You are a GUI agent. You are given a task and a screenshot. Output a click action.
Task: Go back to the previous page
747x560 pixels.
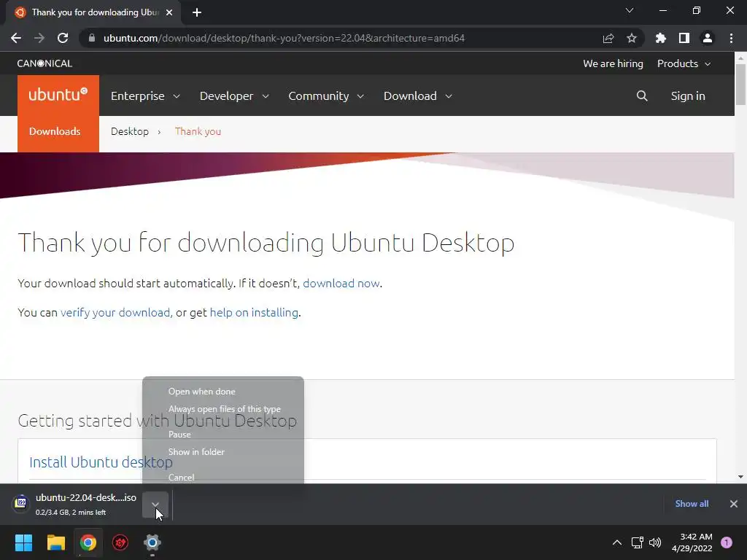pos(16,38)
